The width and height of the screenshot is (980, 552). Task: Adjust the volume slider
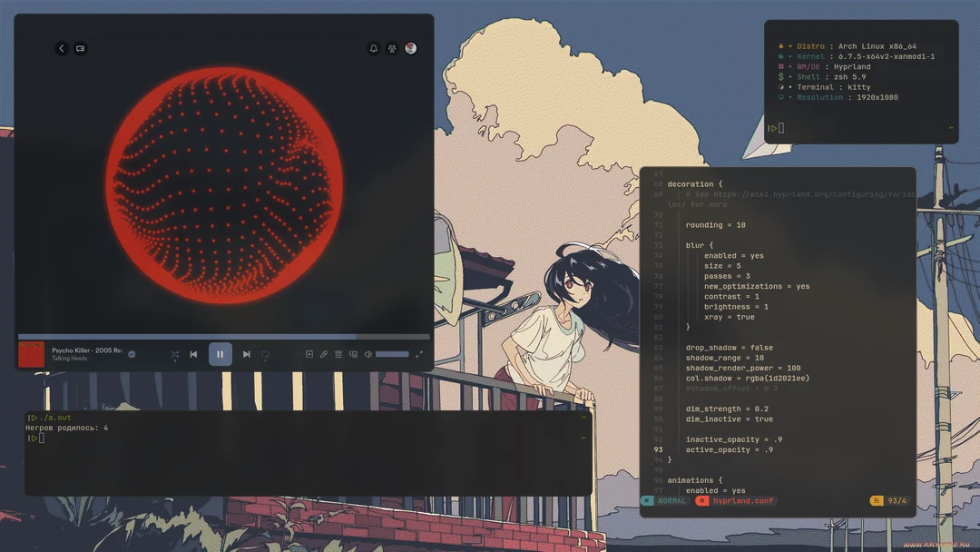click(x=392, y=354)
